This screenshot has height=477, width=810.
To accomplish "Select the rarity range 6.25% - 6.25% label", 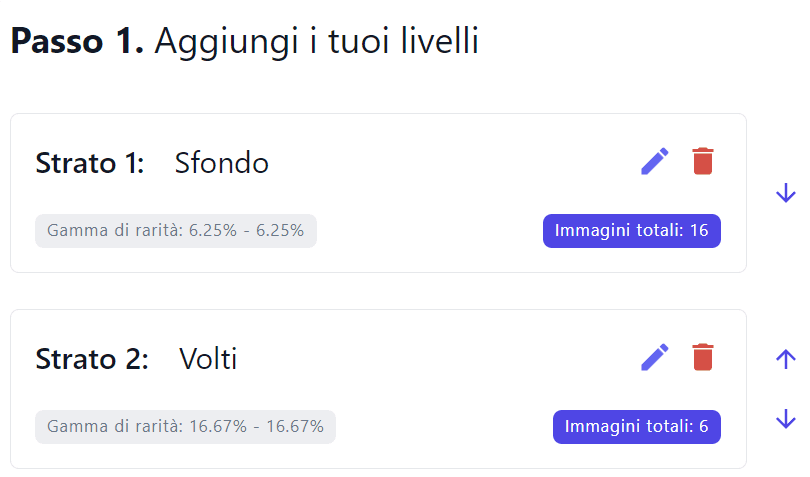I will (x=176, y=230).
